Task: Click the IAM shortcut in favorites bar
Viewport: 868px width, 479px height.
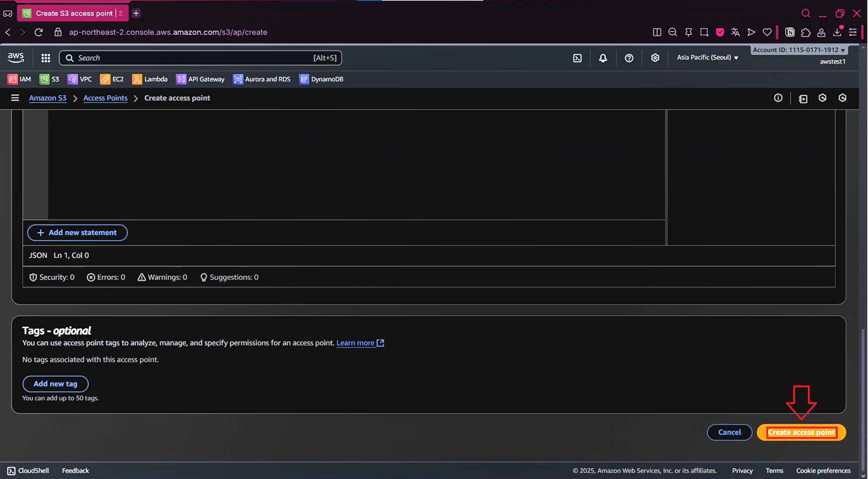Action: coord(20,79)
